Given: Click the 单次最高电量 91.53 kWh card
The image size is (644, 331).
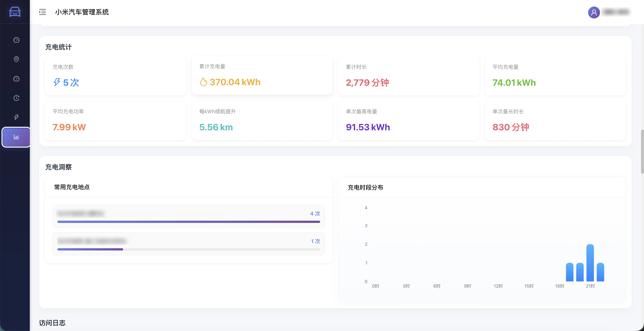Looking at the screenshot, I should pos(408,121).
